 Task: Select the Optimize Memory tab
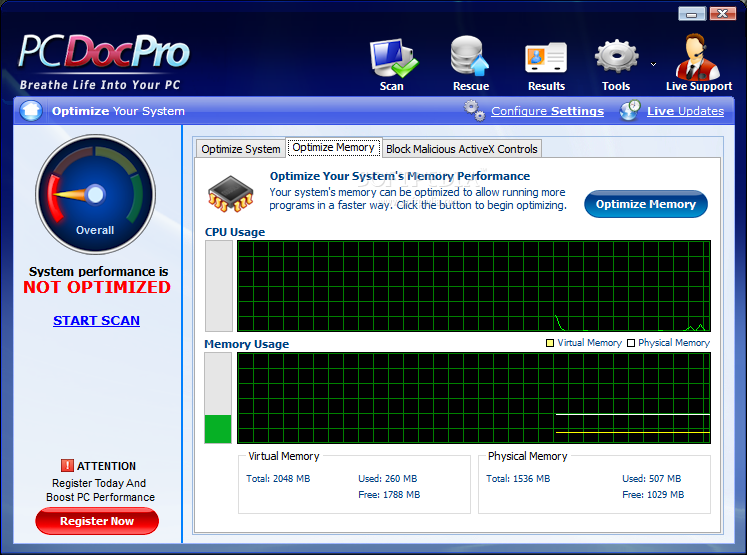(x=333, y=148)
